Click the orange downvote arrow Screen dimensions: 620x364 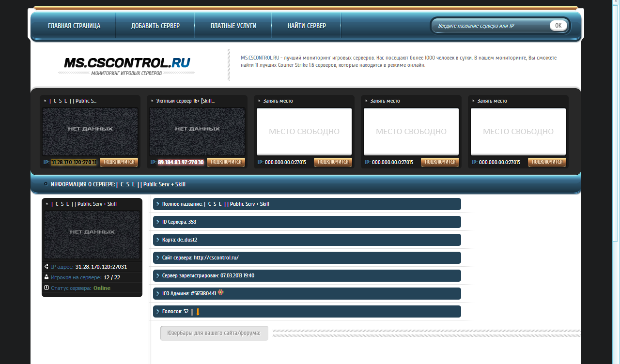[x=198, y=312]
